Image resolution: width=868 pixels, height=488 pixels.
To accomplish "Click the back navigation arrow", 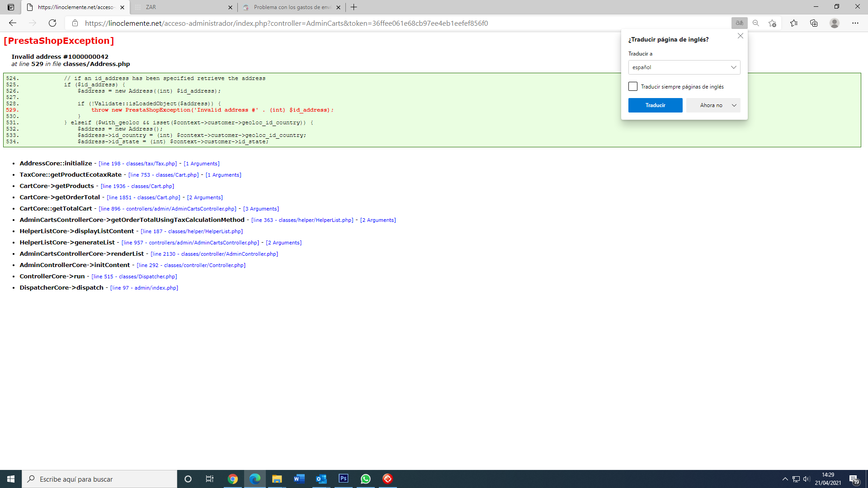I will coord(13,23).
